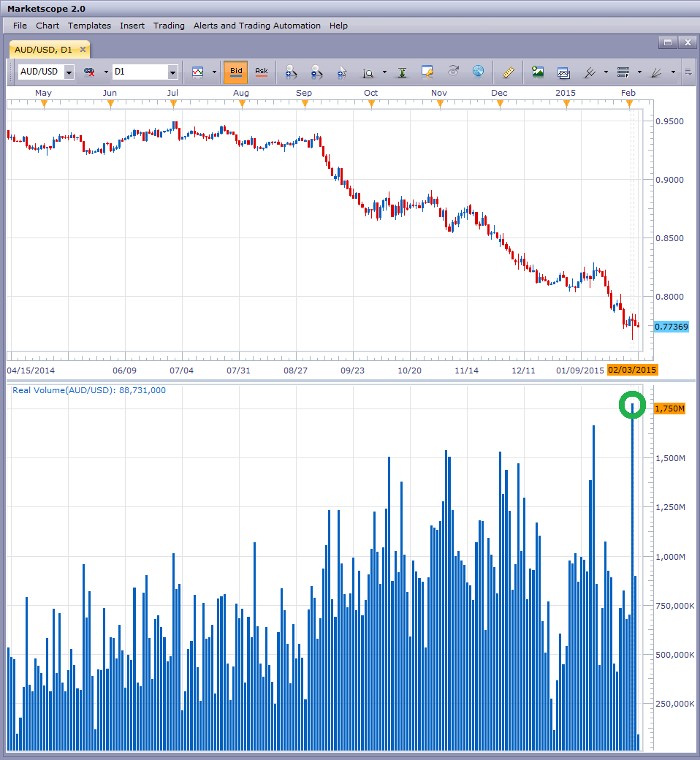Expand the Fibonacci tool dropdown arrow
This screenshot has width=700, height=760.
[639, 72]
